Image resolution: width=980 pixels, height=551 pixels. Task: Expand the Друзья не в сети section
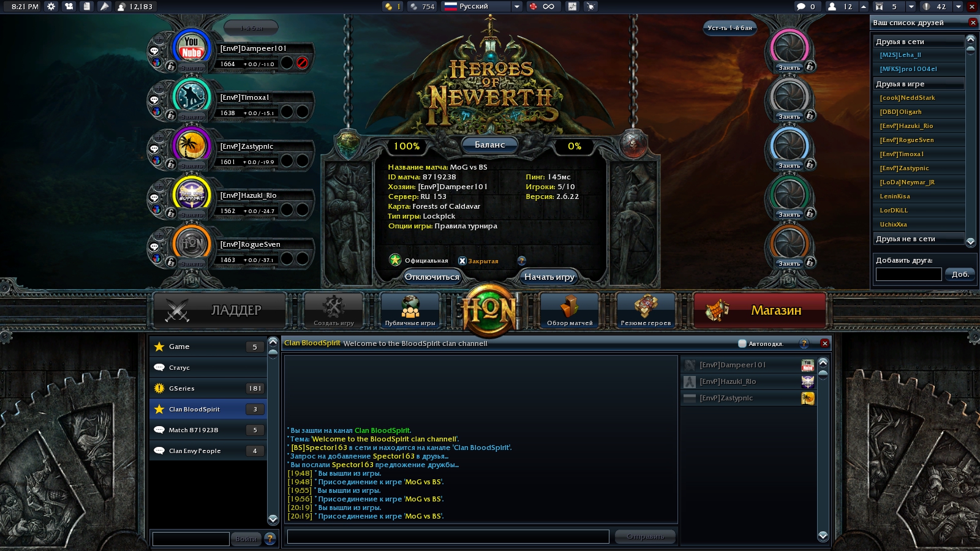pyautogui.click(x=919, y=239)
